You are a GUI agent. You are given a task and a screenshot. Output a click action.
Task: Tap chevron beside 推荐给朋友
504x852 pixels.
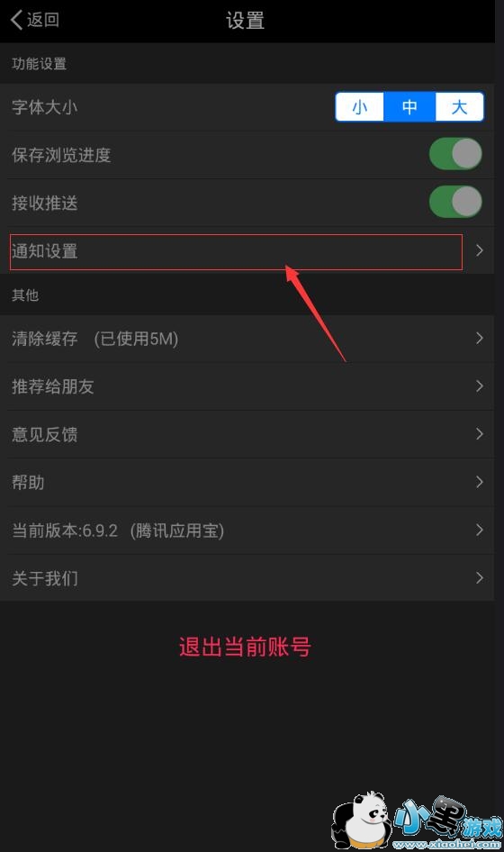tap(480, 386)
